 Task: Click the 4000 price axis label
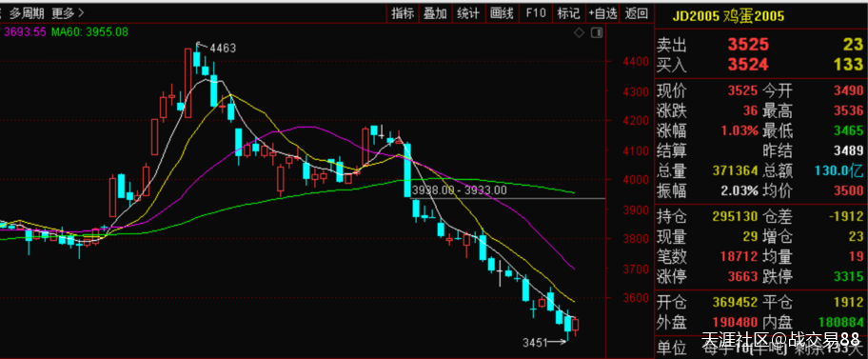point(635,179)
